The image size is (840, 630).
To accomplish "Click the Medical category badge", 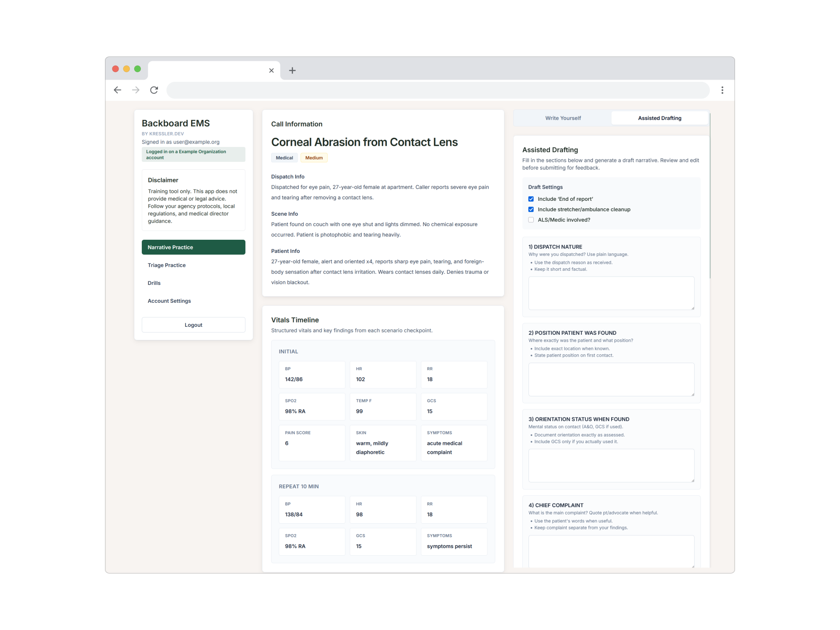I will point(284,158).
